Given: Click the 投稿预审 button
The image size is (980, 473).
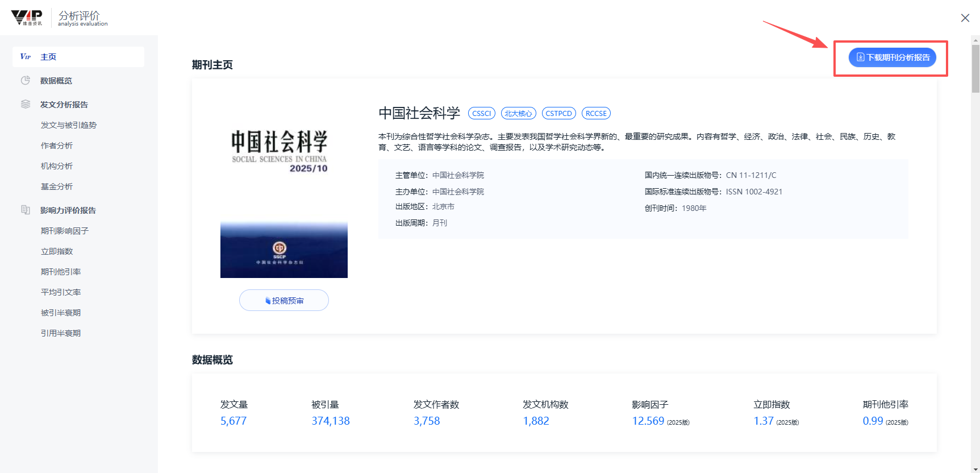Looking at the screenshot, I should 284,300.
